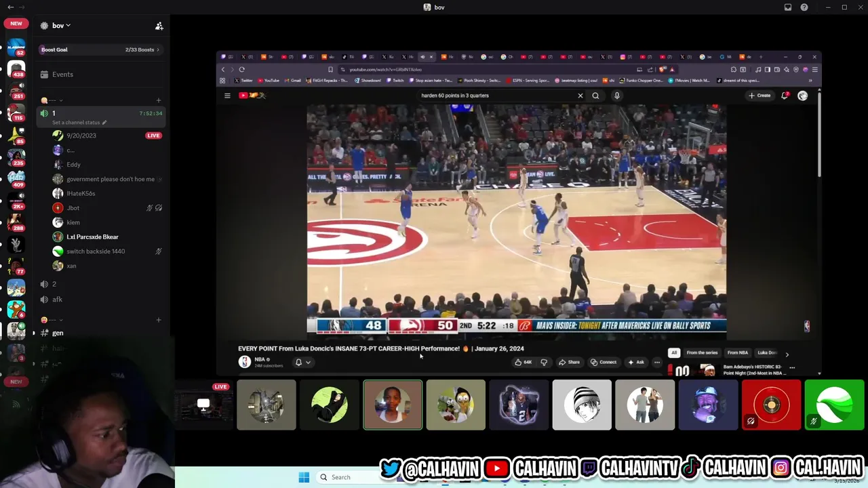Image resolution: width=868 pixels, height=488 pixels.
Task: Select the green leaf avatar participant tile
Action: (x=835, y=405)
